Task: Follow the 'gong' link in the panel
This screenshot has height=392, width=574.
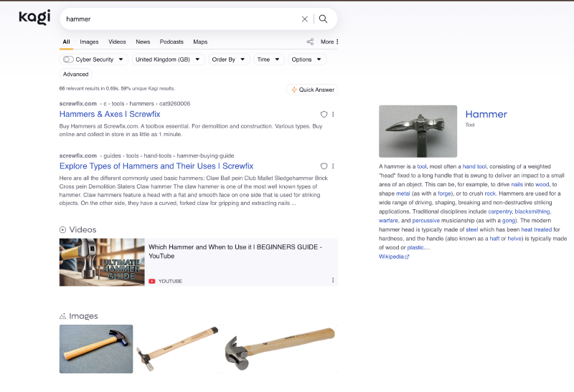Action: point(509,221)
